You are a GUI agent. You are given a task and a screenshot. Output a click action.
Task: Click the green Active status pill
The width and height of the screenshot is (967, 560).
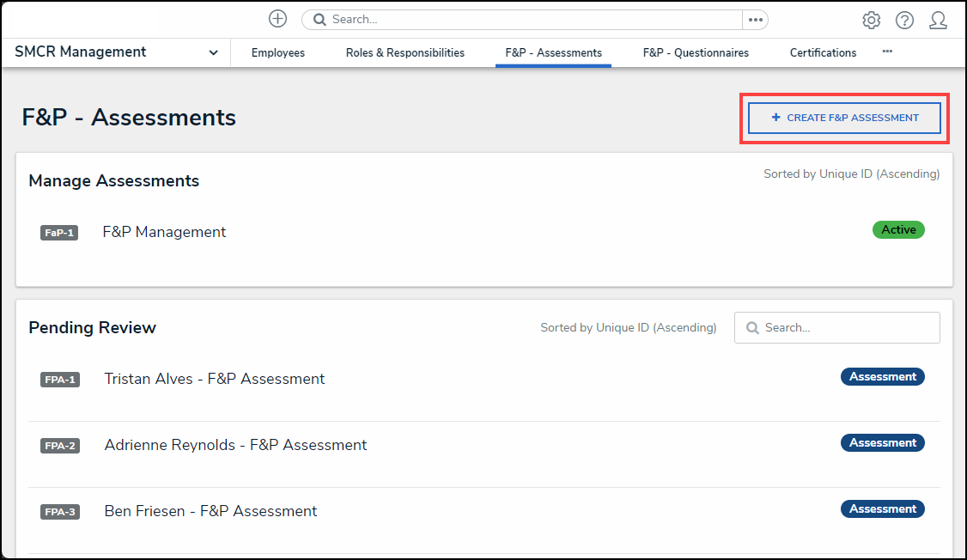898,229
